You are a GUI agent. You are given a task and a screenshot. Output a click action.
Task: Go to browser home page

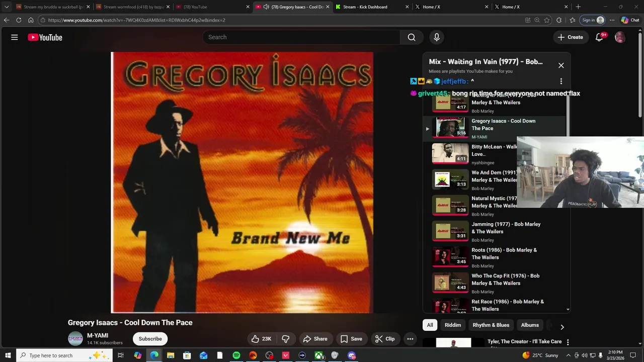click(x=31, y=20)
